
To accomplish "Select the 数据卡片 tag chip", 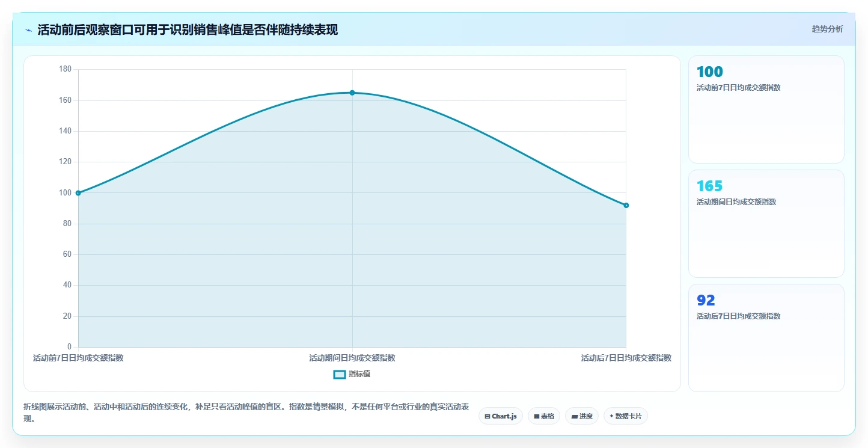I will tap(625, 416).
